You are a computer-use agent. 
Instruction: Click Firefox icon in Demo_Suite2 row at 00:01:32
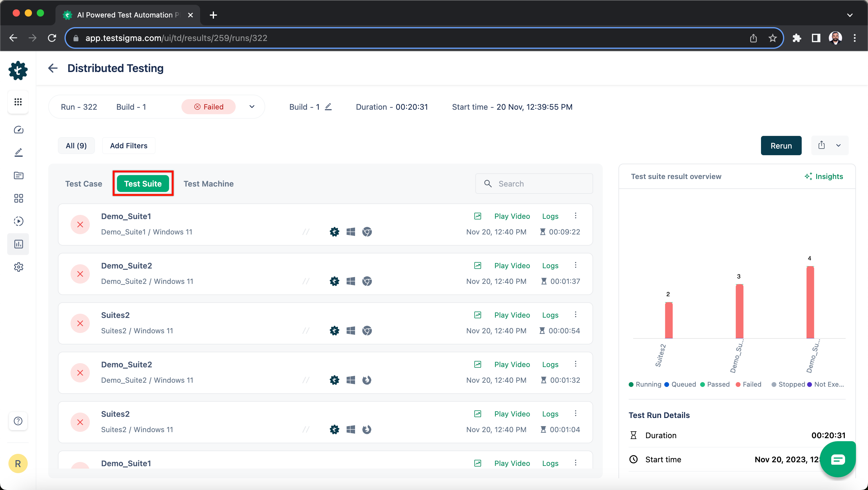click(367, 380)
